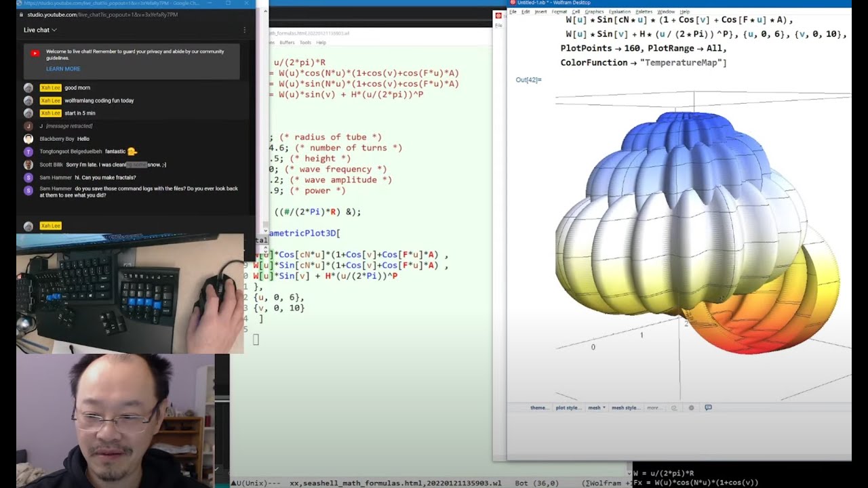The height and width of the screenshot is (488, 868).
Task: Open Edit menu in Wolfram Desktop
Action: point(526,12)
